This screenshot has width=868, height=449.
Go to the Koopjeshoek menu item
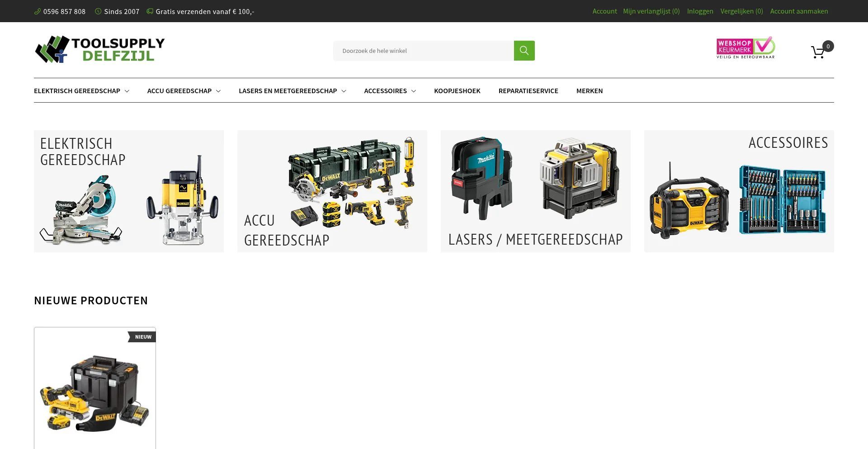click(457, 91)
